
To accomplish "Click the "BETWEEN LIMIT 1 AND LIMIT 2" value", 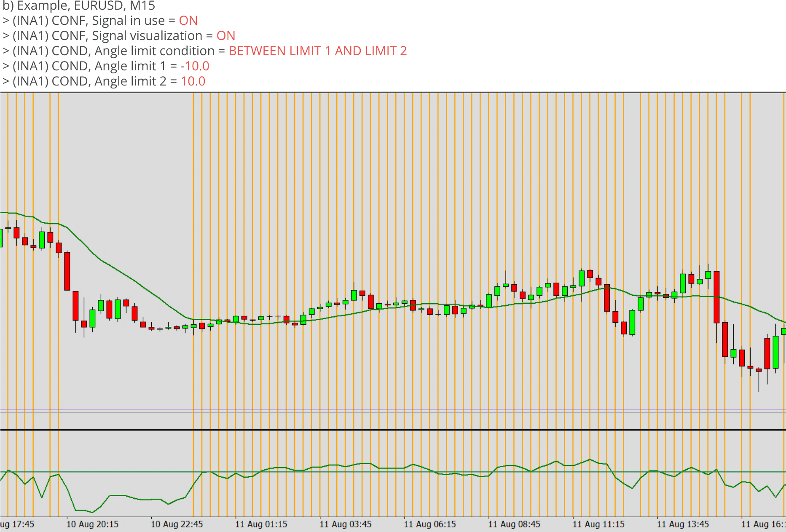I will click(x=318, y=51).
